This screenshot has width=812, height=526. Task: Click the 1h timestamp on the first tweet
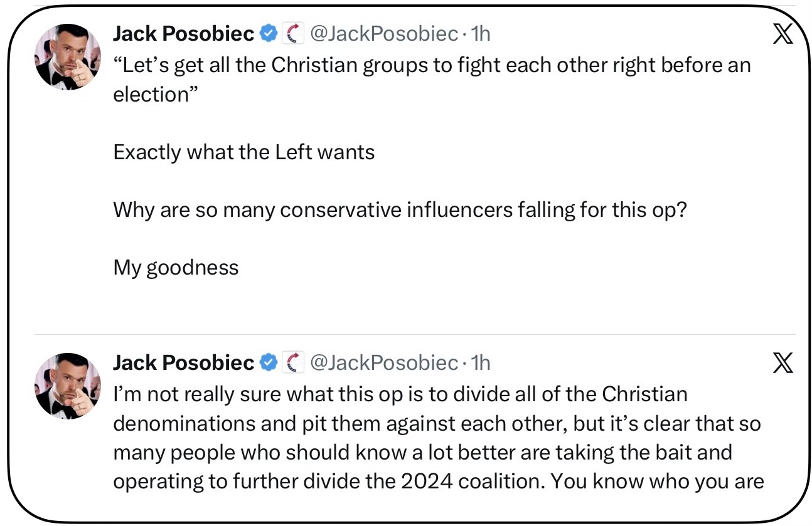pyautogui.click(x=480, y=34)
